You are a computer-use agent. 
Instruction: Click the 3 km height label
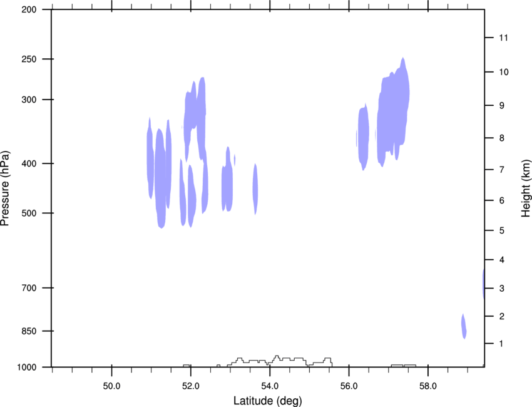(x=502, y=289)
